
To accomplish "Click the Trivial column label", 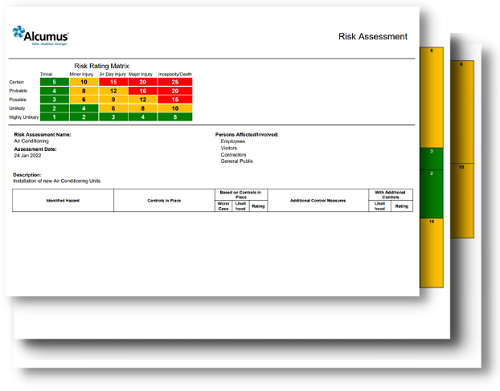I will (x=46, y=74).
